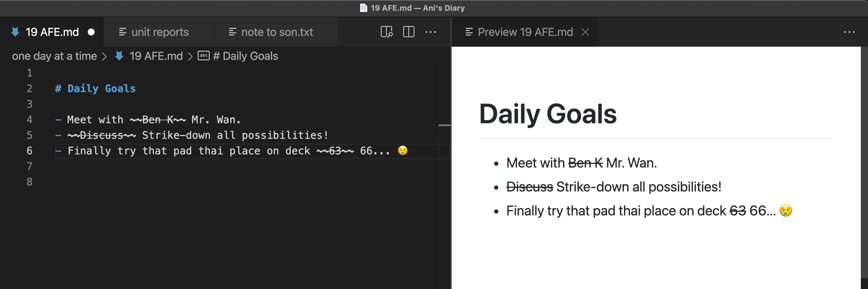Click the chevron after 'one day at a time'

(x=104, y=56)
